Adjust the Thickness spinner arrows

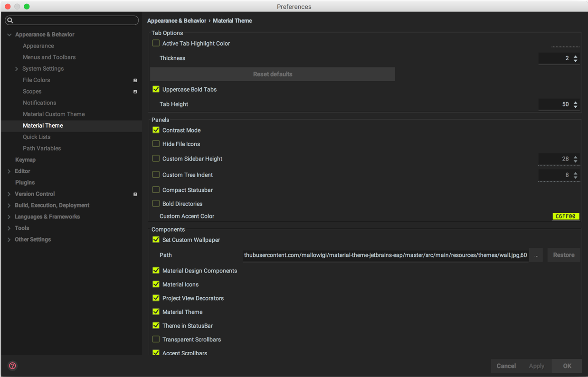click(x=576, y=58)
